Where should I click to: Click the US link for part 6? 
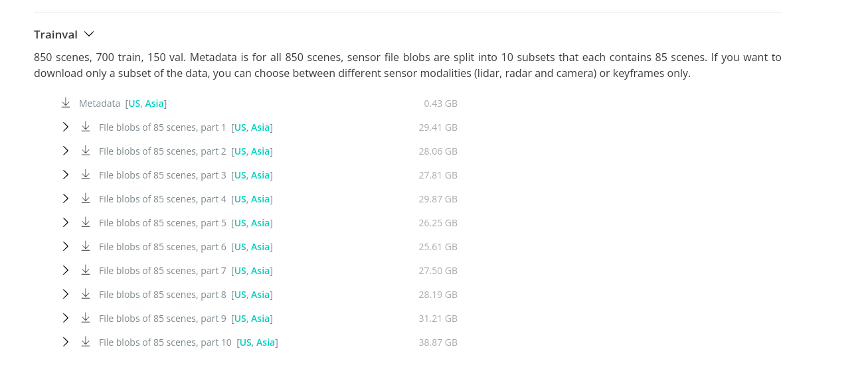240,247
